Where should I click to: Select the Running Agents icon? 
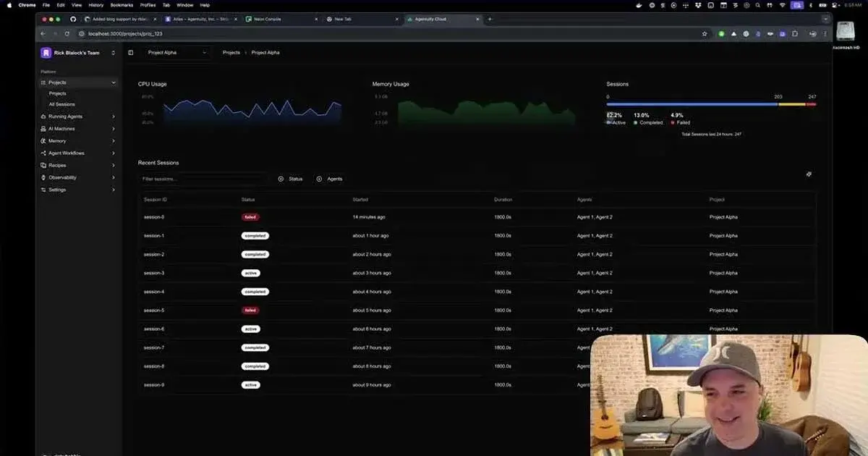pyautogui.click(x=45, y=117)
